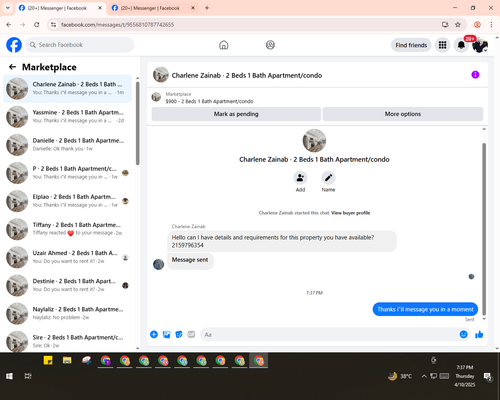The image size is (500, 400).
Task: Open the Danielle conversation
Action: tap(67, 145)
